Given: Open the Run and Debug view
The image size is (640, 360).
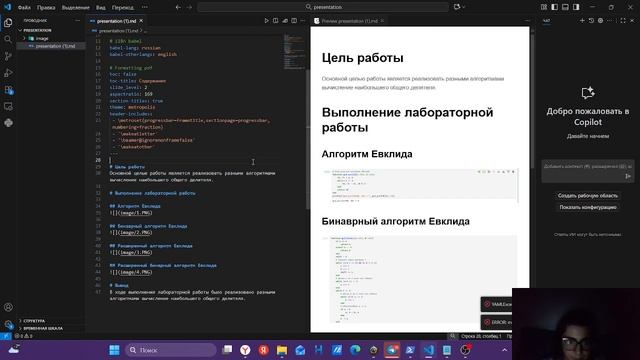Looking at the screenshot, I should click(x=8, y=73).
